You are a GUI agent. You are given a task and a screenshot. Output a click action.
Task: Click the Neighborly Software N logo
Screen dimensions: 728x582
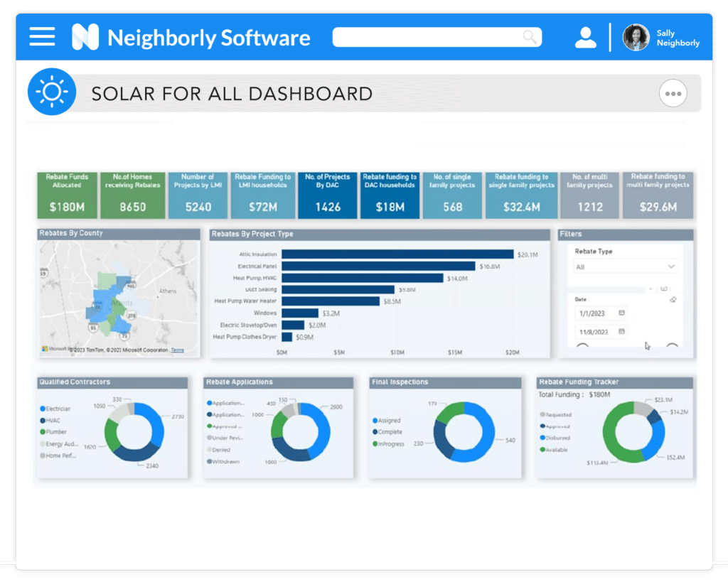click(84, 36)
